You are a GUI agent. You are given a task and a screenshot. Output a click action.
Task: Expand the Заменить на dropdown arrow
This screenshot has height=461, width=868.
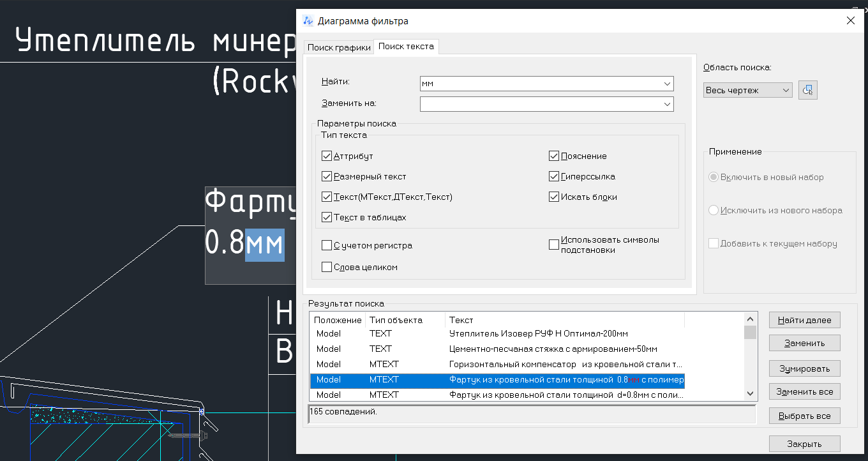(x=668, y=104)
